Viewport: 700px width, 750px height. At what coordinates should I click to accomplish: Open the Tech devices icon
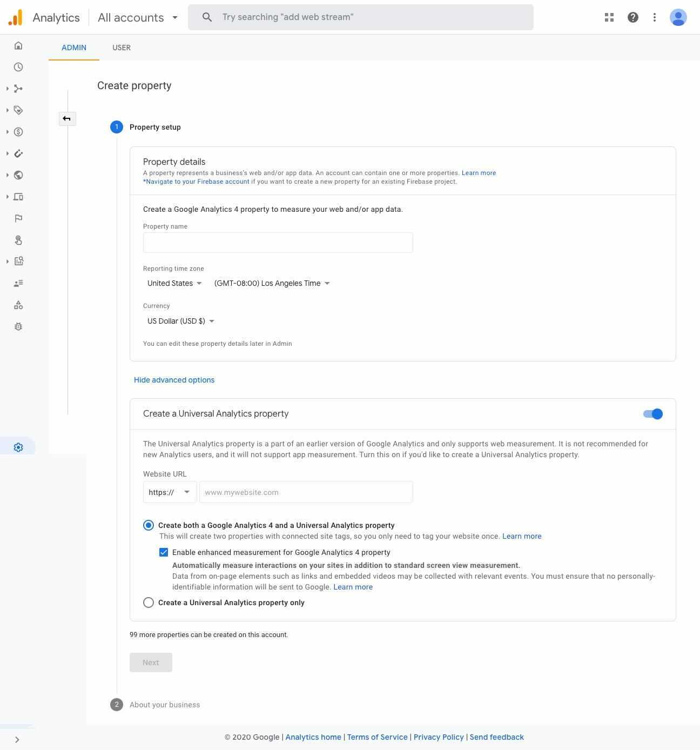coord(18,197)
